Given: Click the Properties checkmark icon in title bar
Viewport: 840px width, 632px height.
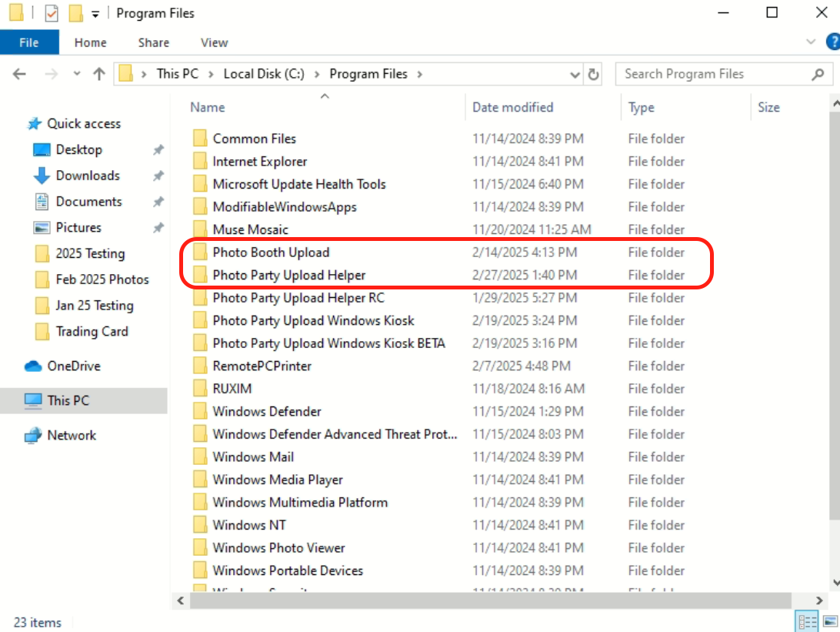Looking at the screenshot, I should click(52, 13).
